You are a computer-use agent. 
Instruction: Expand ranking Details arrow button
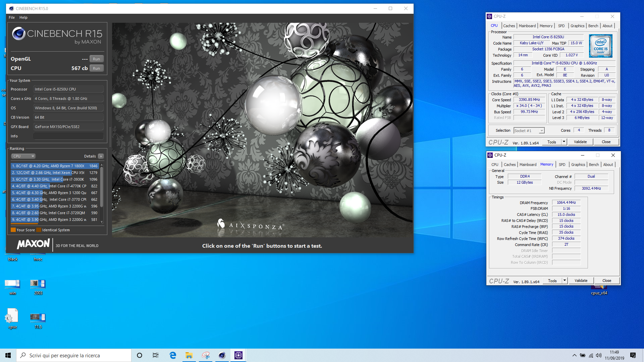101,156
